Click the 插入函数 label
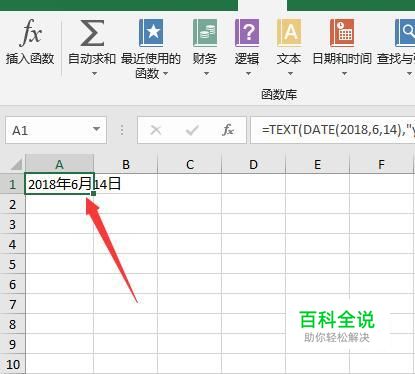 30,59
